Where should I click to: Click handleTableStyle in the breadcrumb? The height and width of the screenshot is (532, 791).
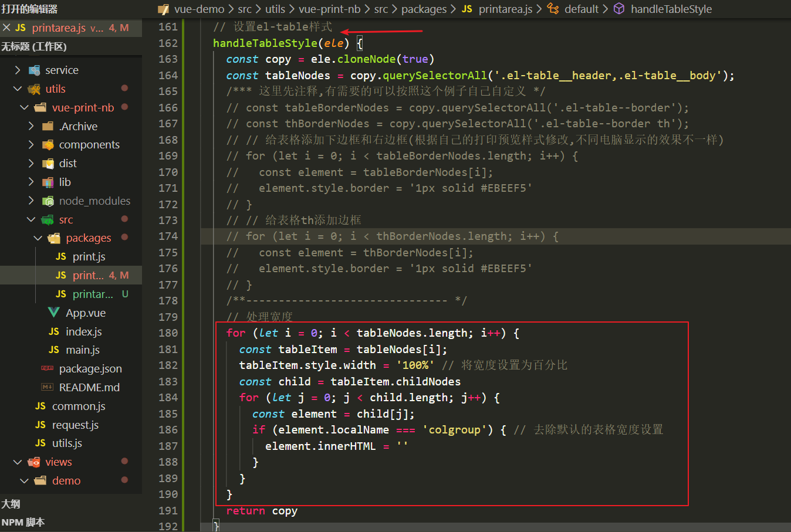(671, 9)
